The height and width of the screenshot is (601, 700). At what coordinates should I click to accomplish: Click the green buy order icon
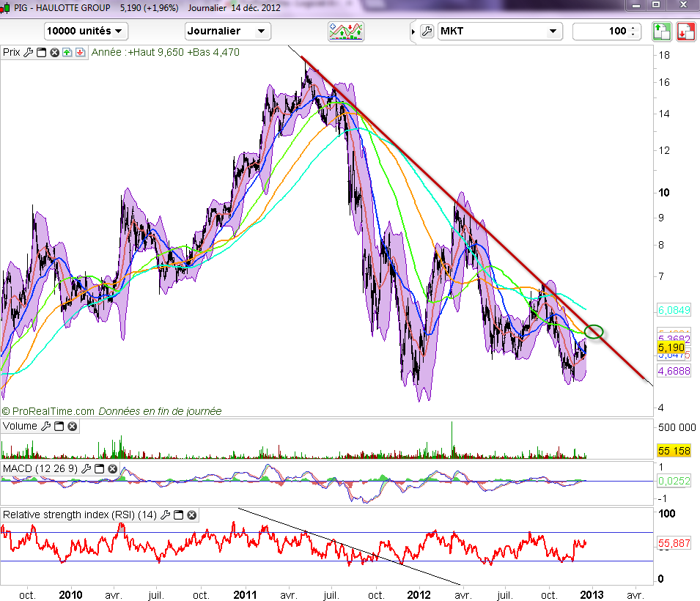pos(662,32)
